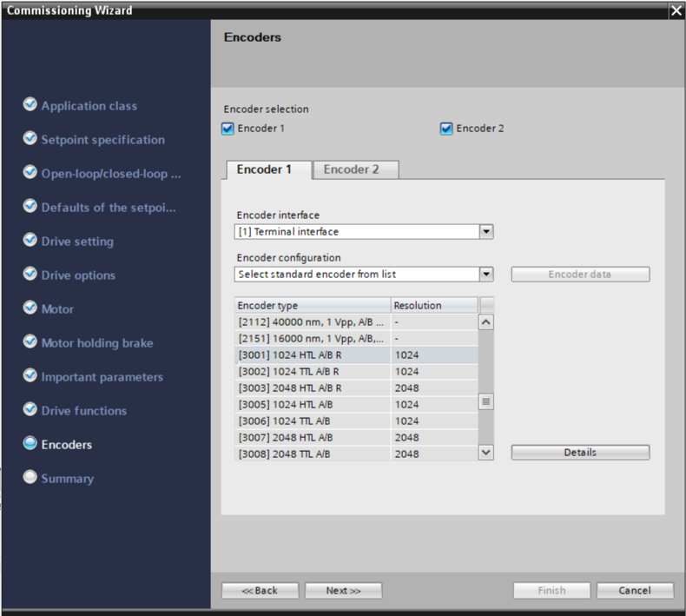Select the [3003] 2048 HTL A/B R encoder row
The height and width of the screenshot is (616, 686).
coord(313,387)
